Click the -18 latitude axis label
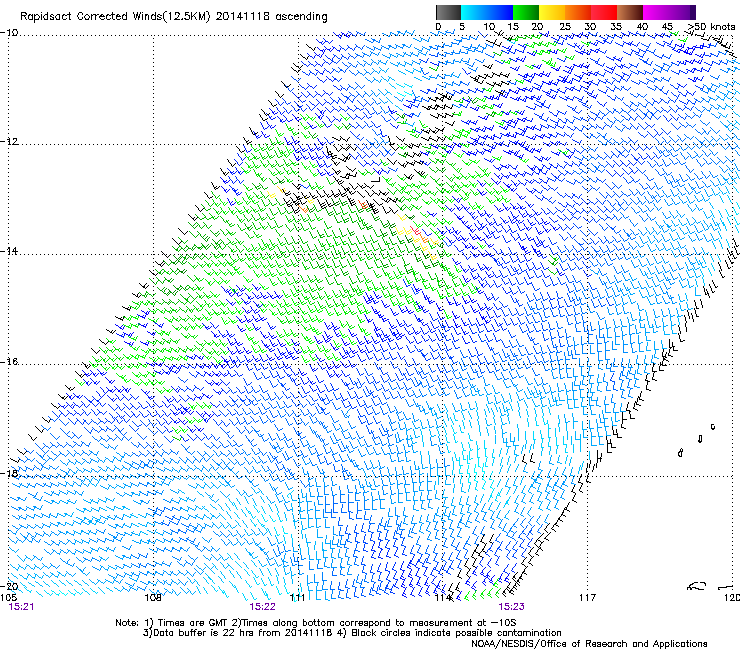The image size is (740, 650). (x=9, y=473)
